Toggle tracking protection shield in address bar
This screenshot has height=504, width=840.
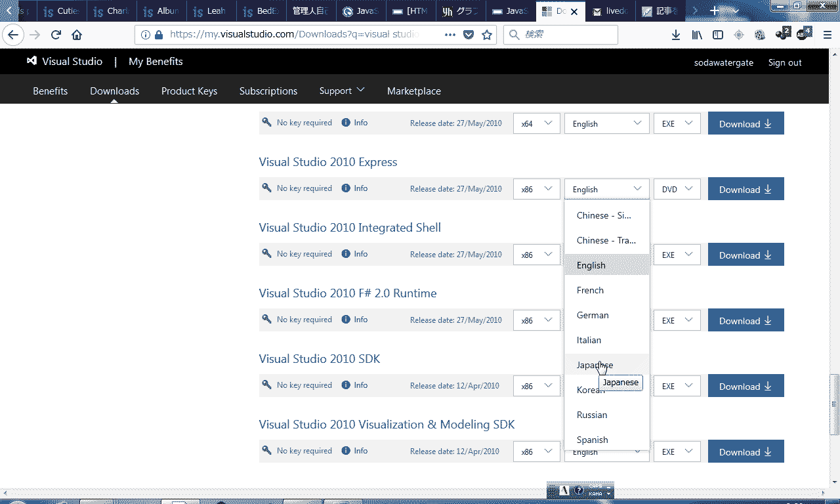pos(468,35)
